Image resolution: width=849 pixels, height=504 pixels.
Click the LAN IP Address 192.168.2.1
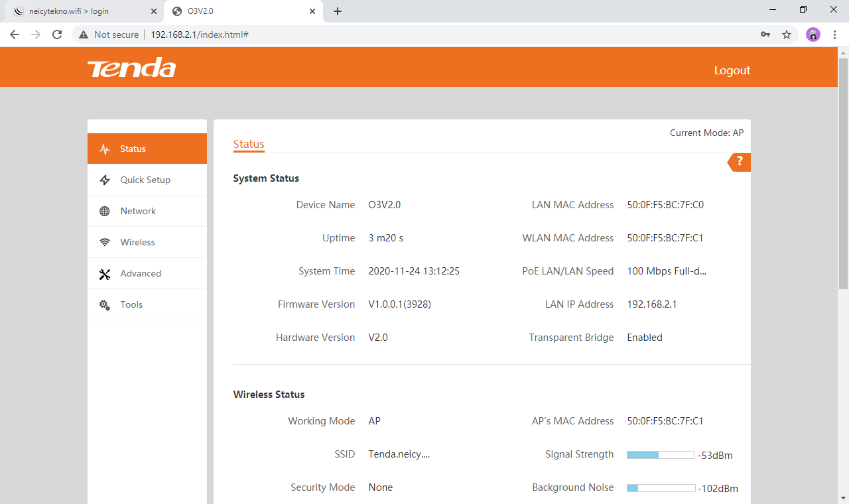(652, 305)
